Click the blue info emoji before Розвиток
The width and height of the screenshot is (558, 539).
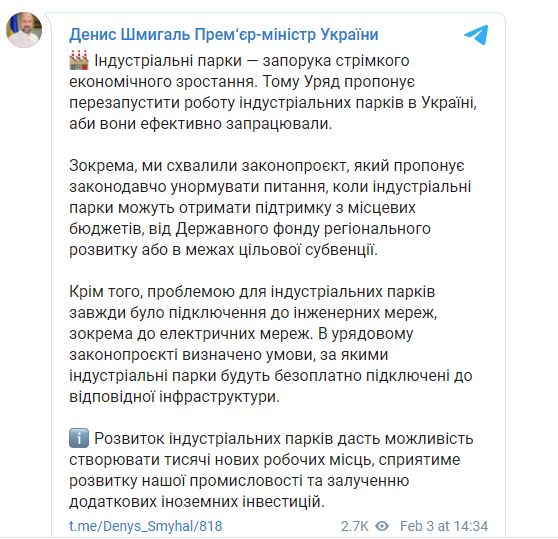click(79, 438)
